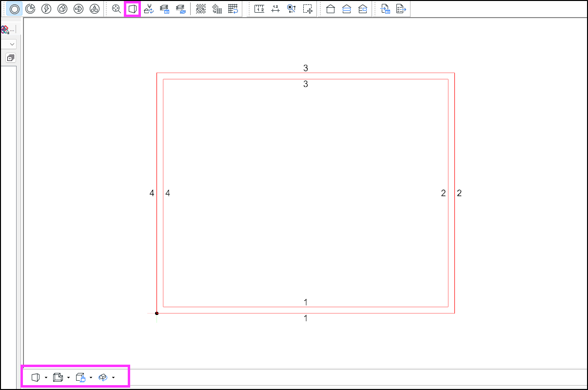Click the arrow-in-circle toolbar icon
The height and width of the screenshot is (390, 588).
tap(78, 9)
